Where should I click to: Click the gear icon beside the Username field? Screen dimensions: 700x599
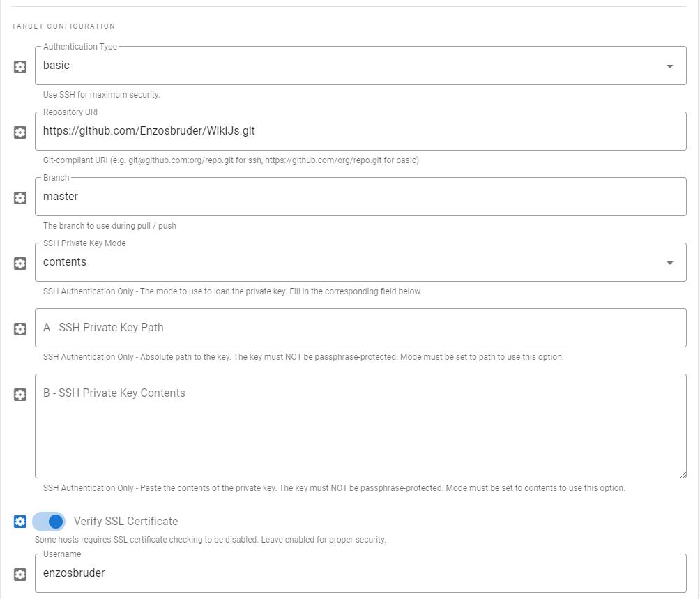(x=20, y=573)
